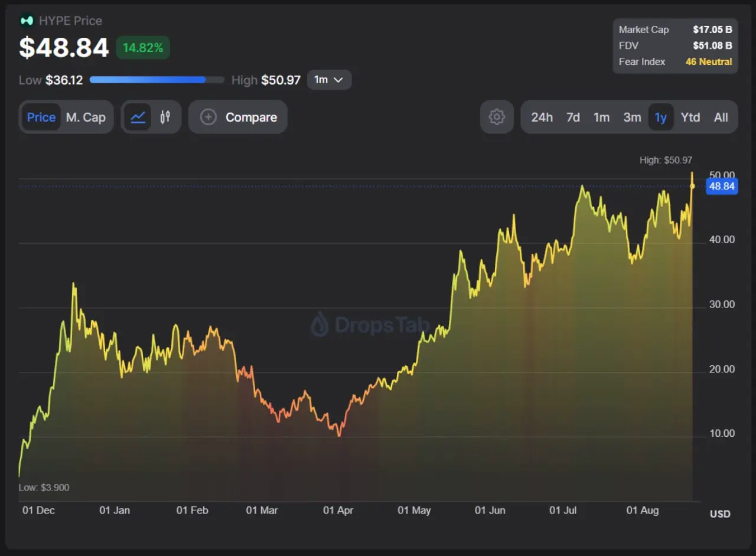Click the 01 Aug axis label

(x=643, y=511)
